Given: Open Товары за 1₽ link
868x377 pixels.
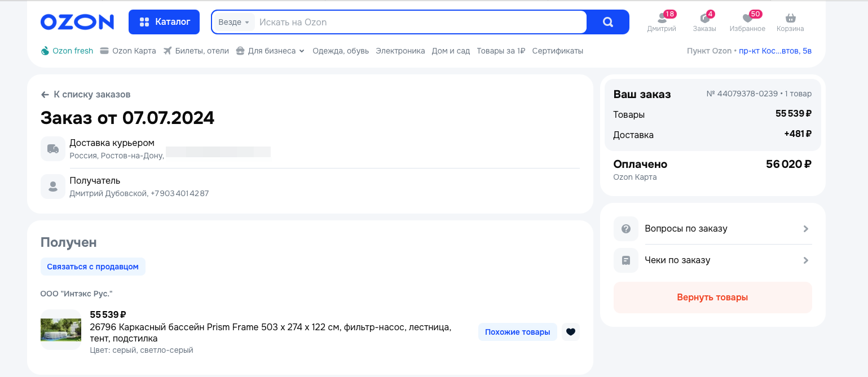Looking at the screenshot, I should [501, 51].
